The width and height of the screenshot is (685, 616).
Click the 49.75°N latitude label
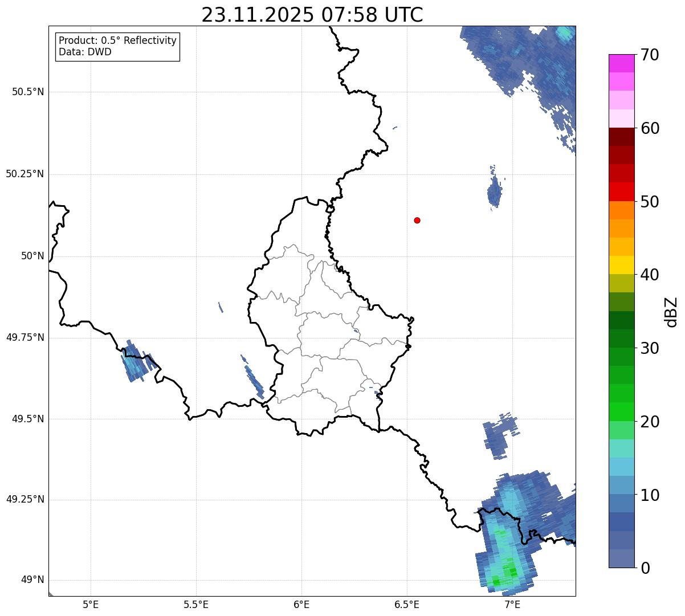coord(25,337)
